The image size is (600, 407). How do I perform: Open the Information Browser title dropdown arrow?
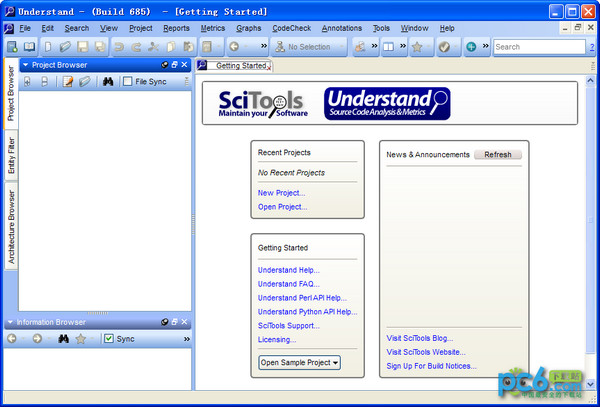(10, 322)
